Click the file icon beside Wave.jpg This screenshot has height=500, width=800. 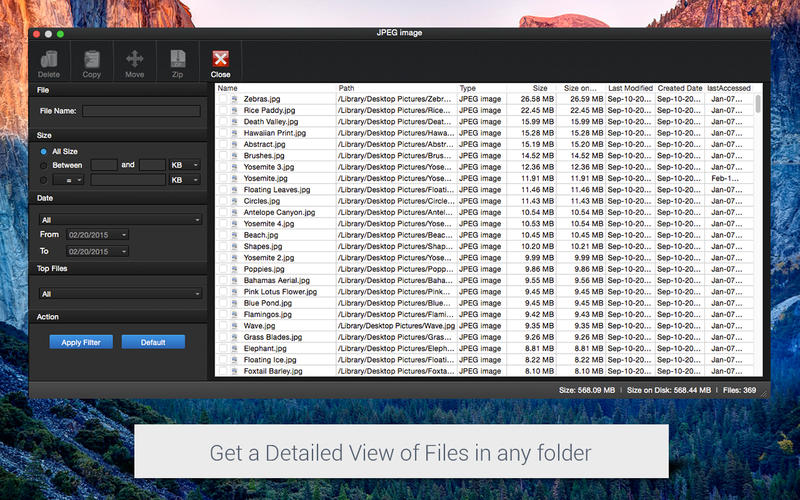(x=234, y=325)
